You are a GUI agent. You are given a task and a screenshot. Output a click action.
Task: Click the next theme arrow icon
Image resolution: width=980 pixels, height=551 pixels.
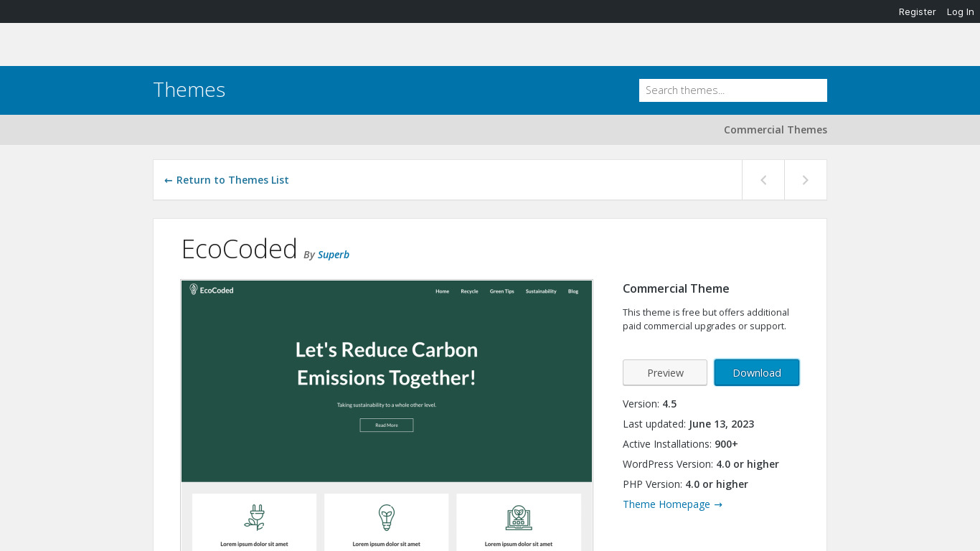tap(806, 180)
